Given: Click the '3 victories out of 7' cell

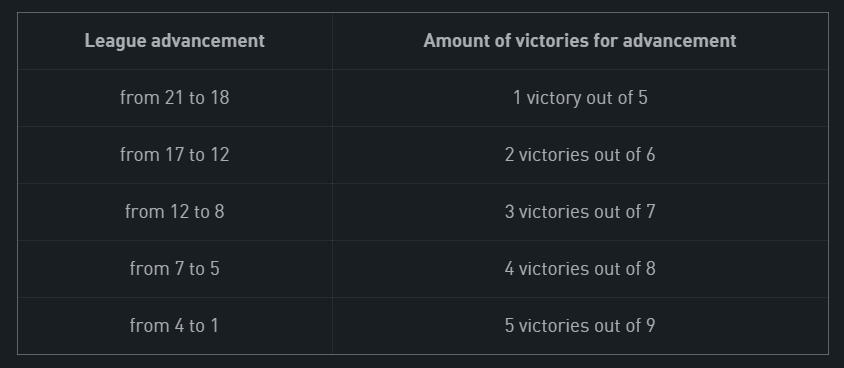Looking at the screenshot, I should 580,212.
